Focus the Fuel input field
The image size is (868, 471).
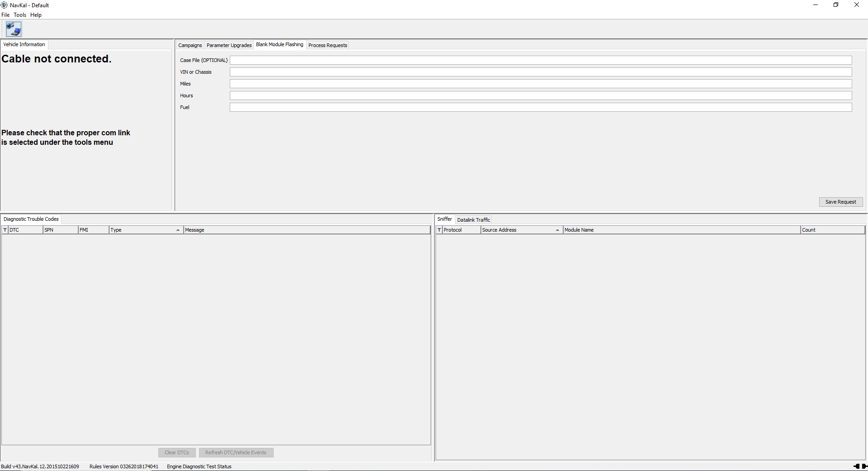(541, 107)
